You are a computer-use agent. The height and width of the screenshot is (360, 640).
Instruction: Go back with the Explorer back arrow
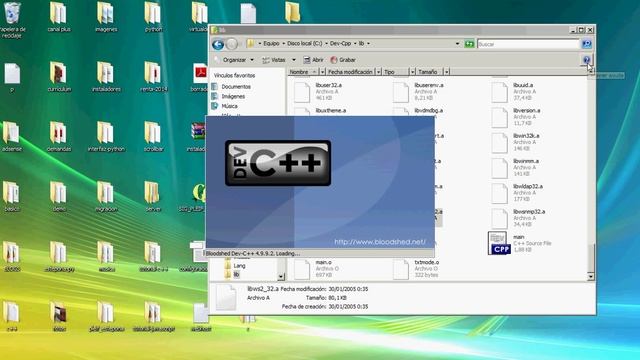click(x=218, y=44)
